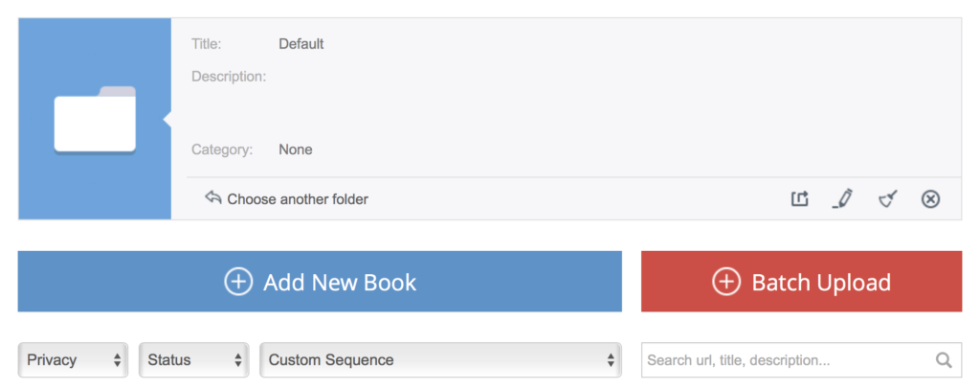Click the Choose another folder link
This screenshot has width=980, height=389.
click(298, 199)
